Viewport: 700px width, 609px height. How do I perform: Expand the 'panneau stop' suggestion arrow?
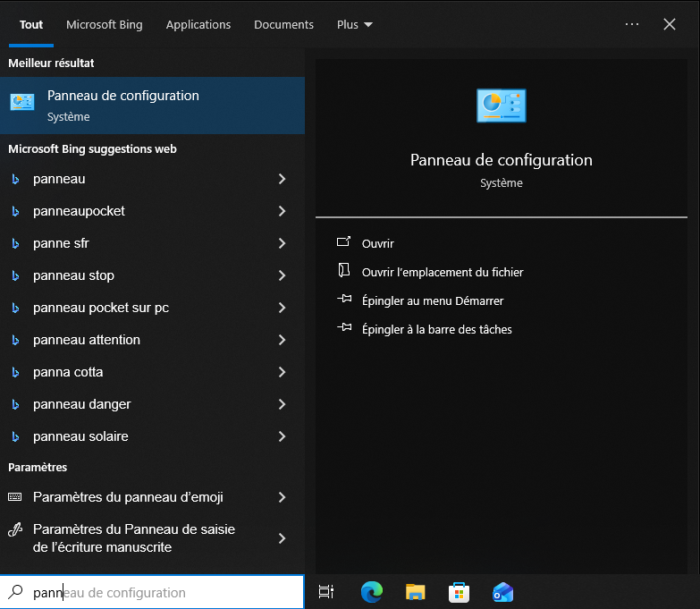(282, 275)
